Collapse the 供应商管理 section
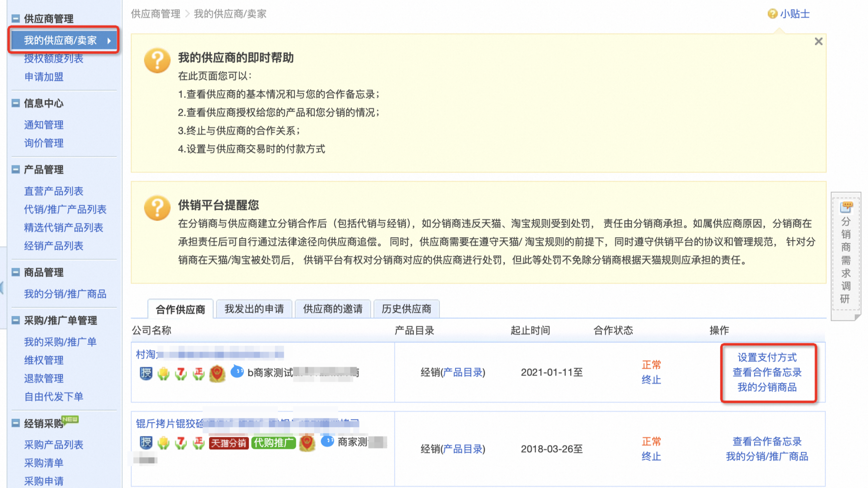 point(16,18)
